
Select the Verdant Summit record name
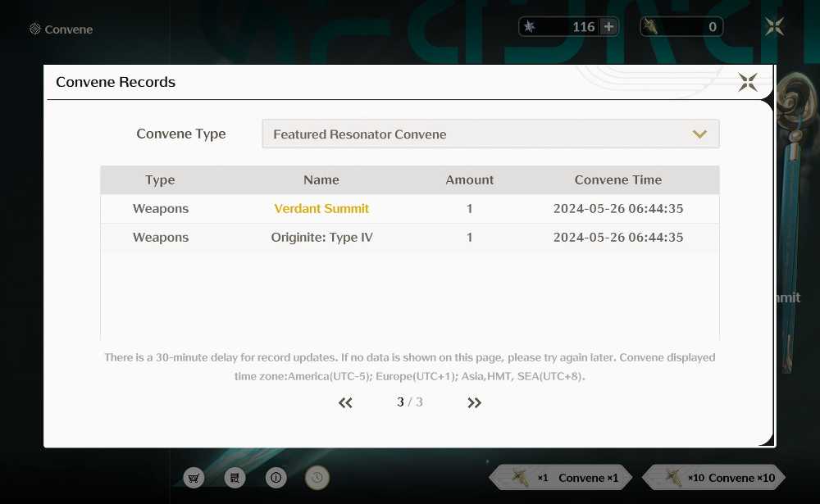point(321,209)
